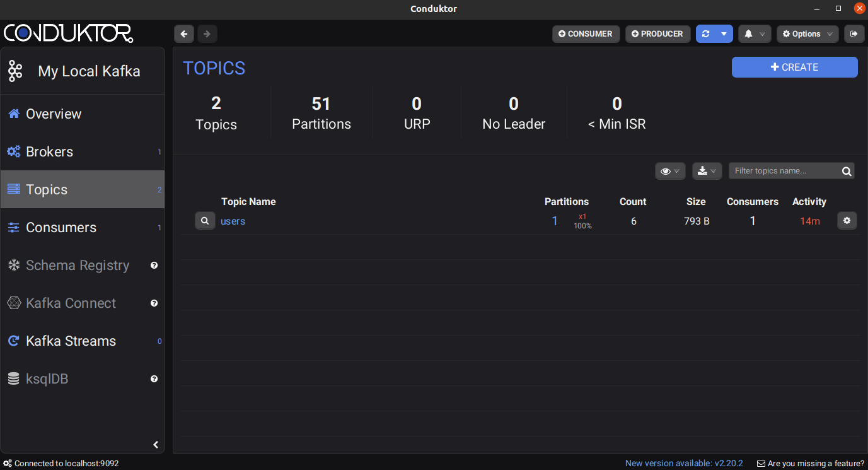Sort by Size column header

(x=696, y=202)
